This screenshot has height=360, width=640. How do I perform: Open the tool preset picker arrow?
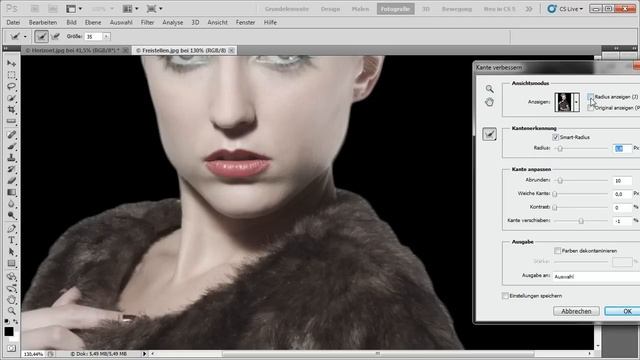pyautogui.click(x=25, y=36)
